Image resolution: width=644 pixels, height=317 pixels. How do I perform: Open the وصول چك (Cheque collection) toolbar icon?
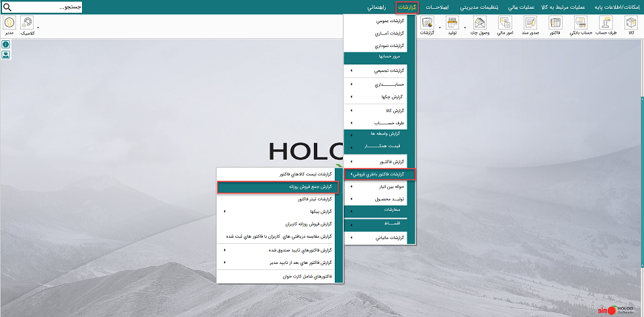[x=480, y=25]
